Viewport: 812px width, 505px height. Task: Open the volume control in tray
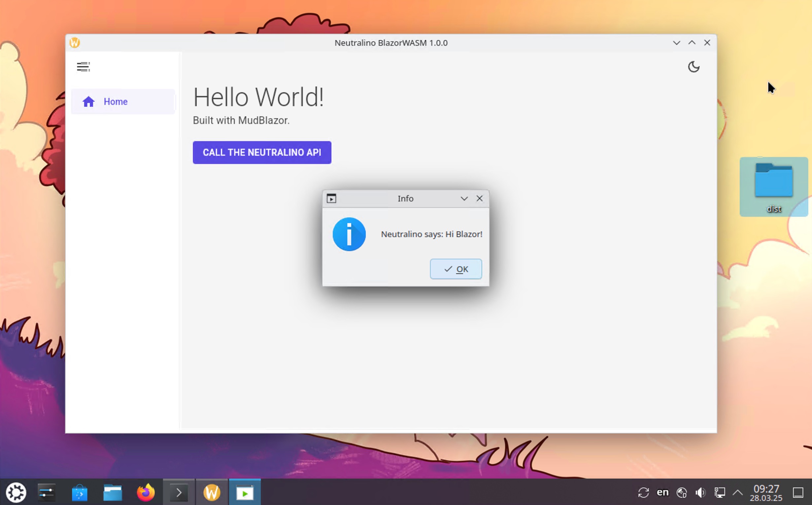700,492
